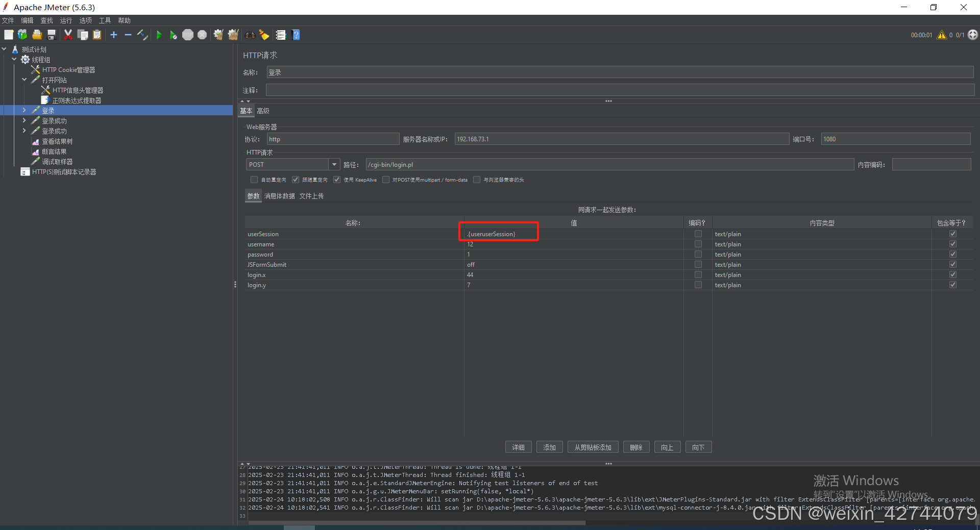Create a new test plan from toolbar
The image size is (980, 530).
tap(9, 35)
